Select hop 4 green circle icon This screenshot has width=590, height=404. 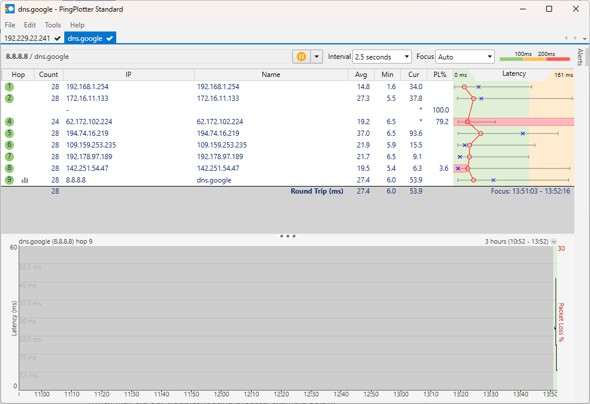click(9, 122)
